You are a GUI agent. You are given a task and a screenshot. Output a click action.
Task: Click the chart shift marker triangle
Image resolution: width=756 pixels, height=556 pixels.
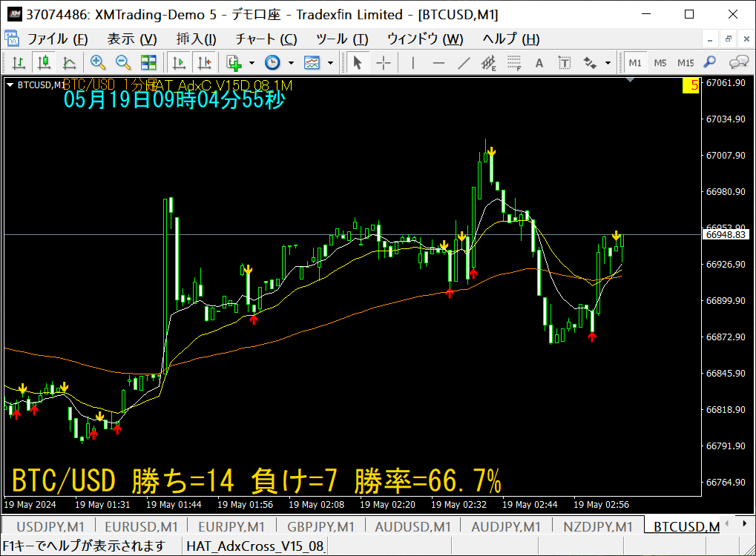click(630, 80)
